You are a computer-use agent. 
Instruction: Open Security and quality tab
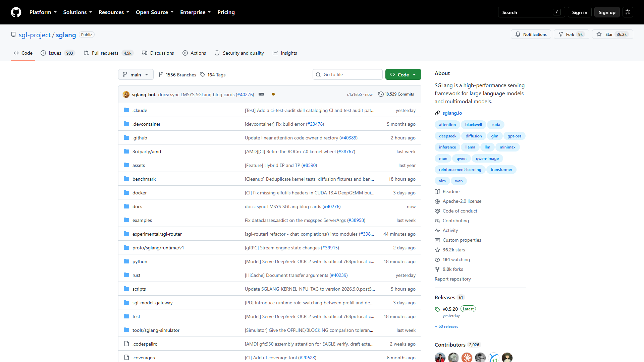pyautogui.click(x=239, y=53)
